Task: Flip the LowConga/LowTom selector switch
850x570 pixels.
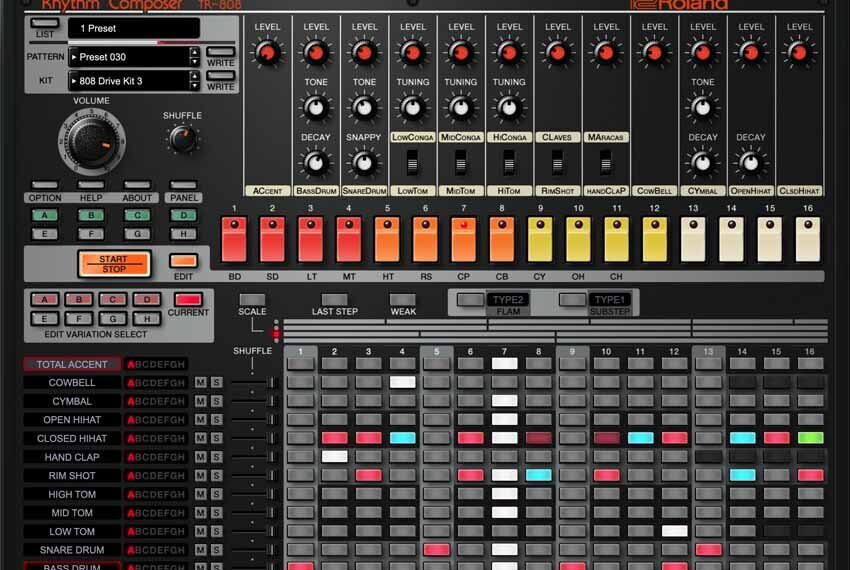Action: [x=413, y=162]
